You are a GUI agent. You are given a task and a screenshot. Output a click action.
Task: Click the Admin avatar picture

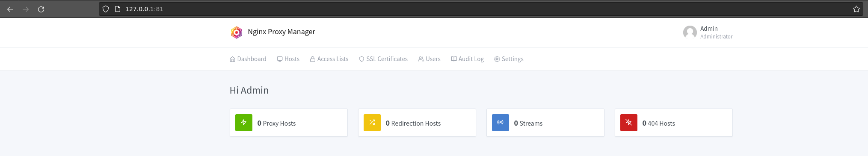click(690, 32)
